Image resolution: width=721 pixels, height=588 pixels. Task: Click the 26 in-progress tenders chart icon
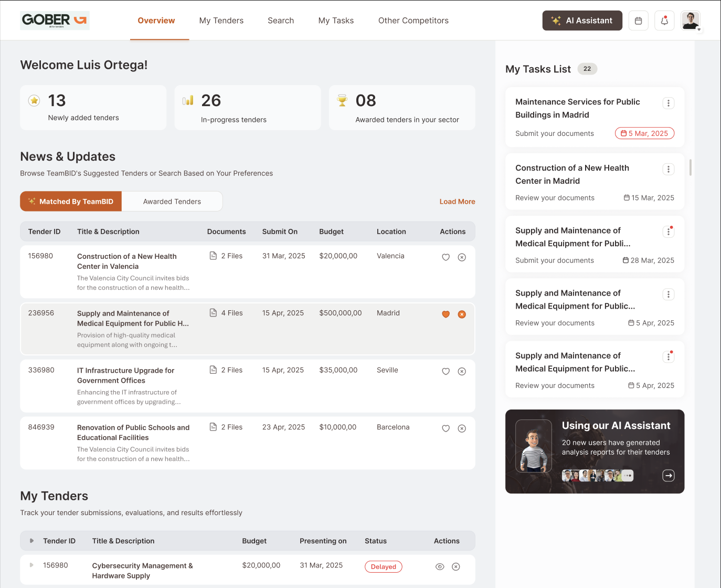point(188,100)
